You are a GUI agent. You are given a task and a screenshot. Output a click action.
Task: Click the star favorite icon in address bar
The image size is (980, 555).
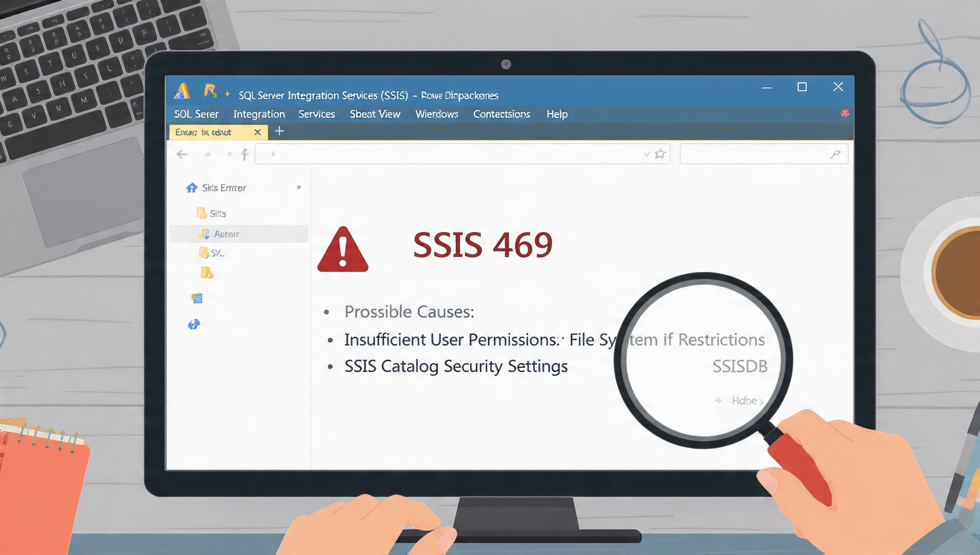659,154
